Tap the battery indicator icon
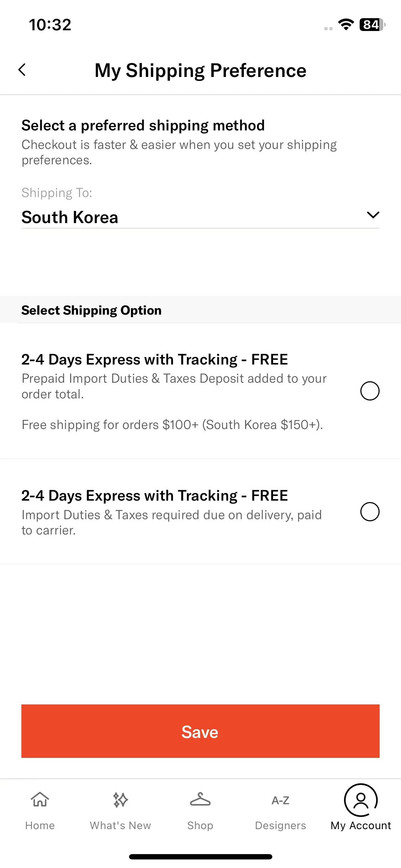Screen dimensions: 401x868 click(x=372, y=25)
